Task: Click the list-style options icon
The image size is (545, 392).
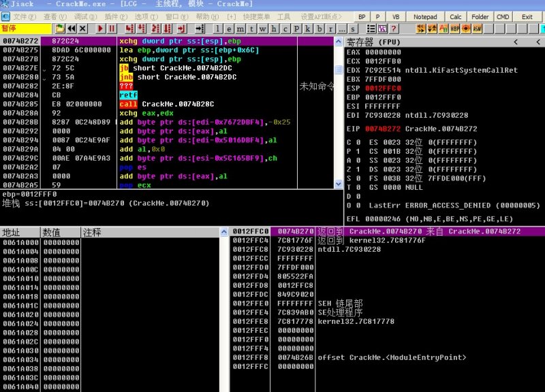Action: (x=371, y=29)
